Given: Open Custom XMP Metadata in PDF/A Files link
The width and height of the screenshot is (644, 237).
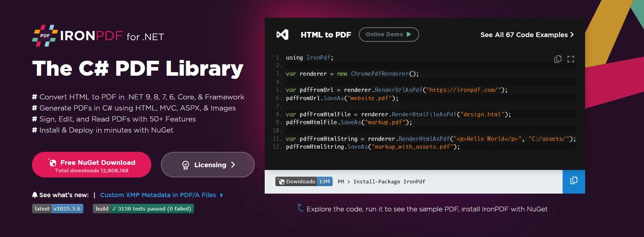Looking at the screenshot, I should (x=158, y=195).
